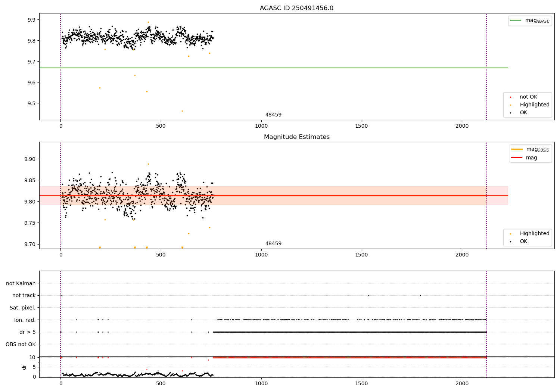Click the green line sample in mag AGASC legend
This screenshot has width=560, height=392.
point(516,21)
